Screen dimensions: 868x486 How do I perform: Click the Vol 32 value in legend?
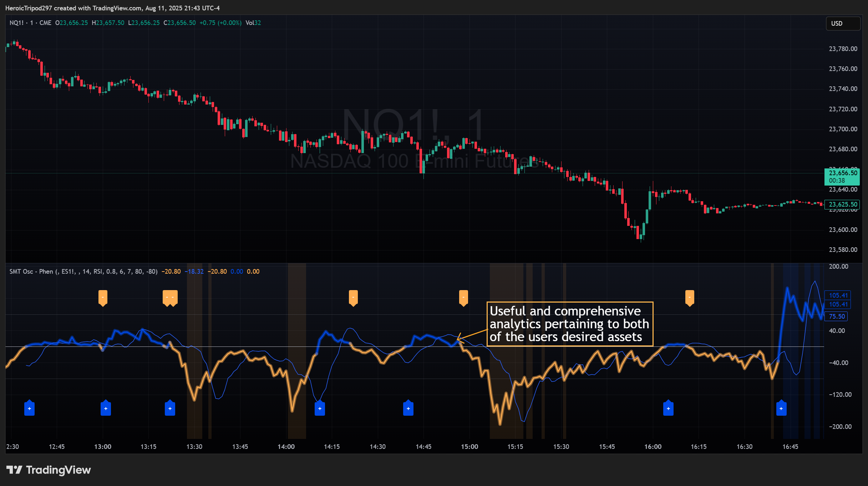253,23
